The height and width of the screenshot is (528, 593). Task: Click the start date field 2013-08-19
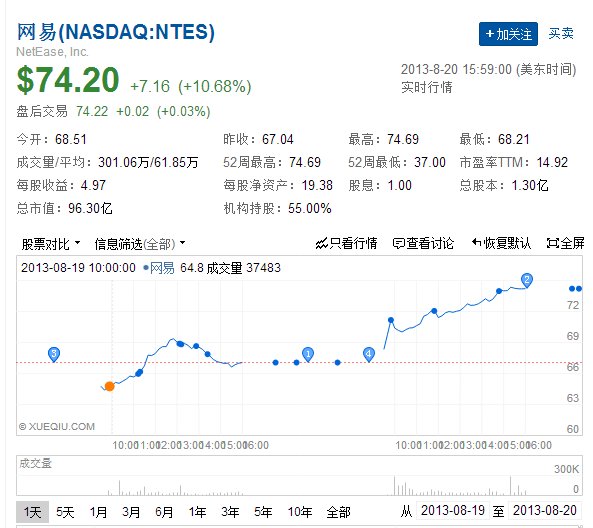(x=453, y=511)
